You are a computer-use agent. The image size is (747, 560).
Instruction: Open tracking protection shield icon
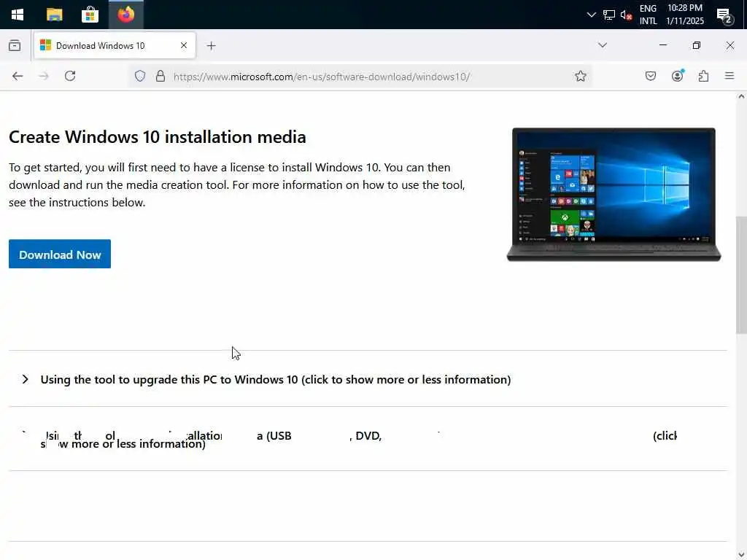pos(140,76)
